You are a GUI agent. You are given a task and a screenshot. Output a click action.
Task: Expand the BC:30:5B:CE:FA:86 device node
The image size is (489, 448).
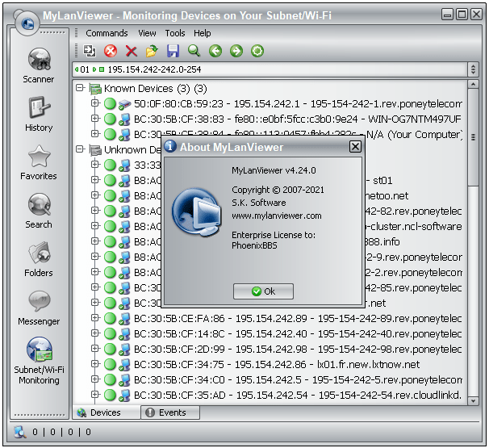coord(94,318)
